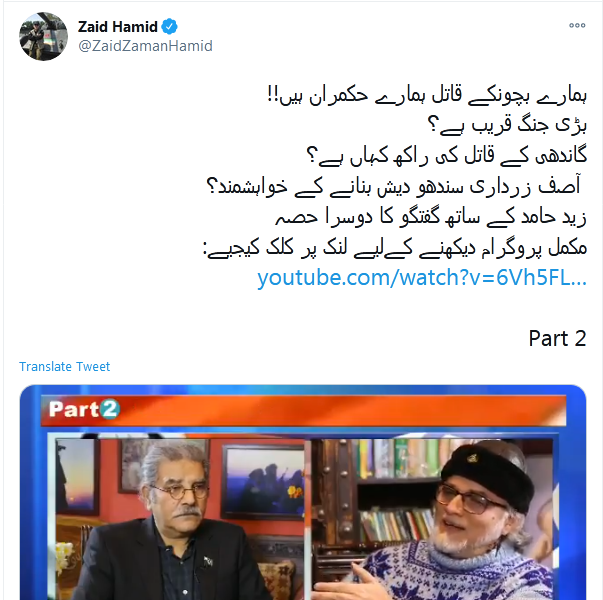The height and width of the screenshot is (600, 603).
Task: Select the first Urdu line ending with '!!'
Action: pos(427,95)
